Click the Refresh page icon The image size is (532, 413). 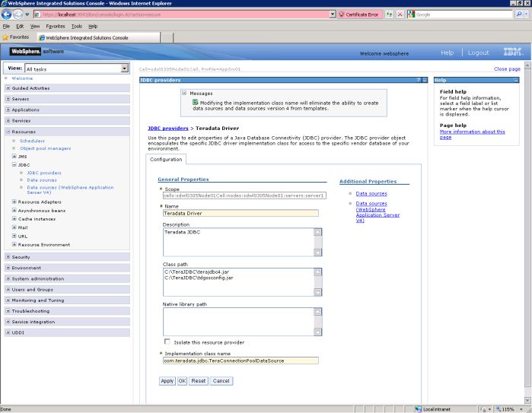point(389,14)
